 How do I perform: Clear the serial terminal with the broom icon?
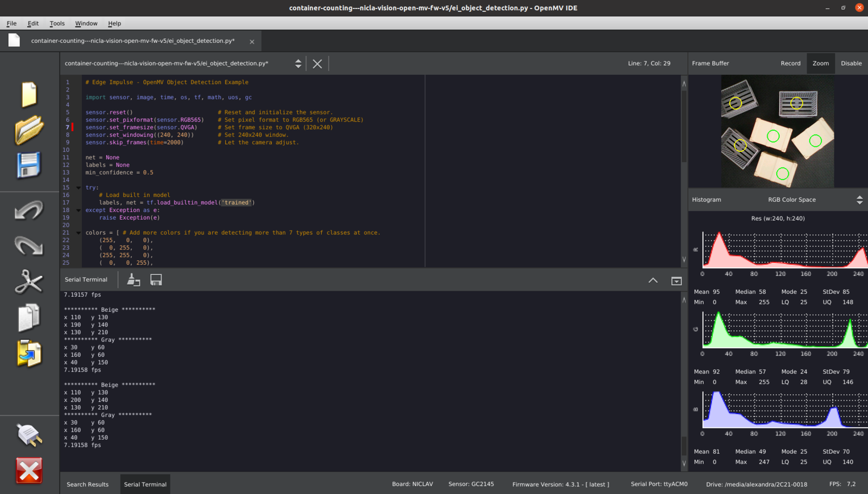[133, 280]
